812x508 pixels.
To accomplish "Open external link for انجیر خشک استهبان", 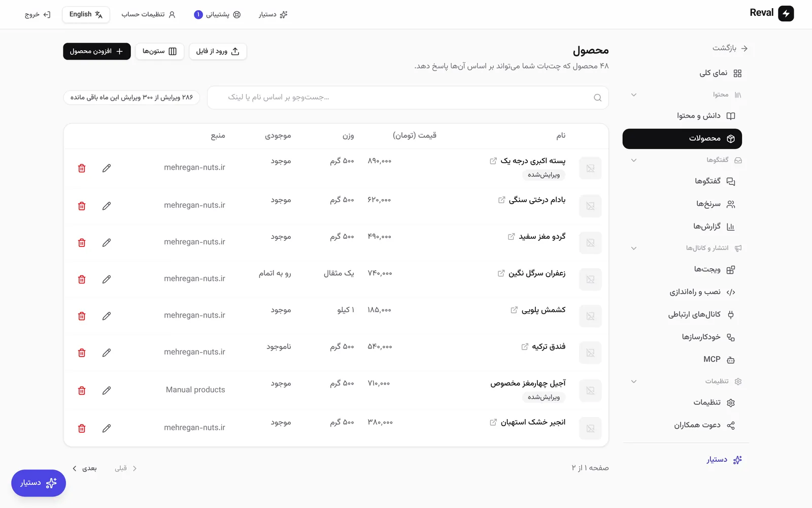I will coord(493,422).
